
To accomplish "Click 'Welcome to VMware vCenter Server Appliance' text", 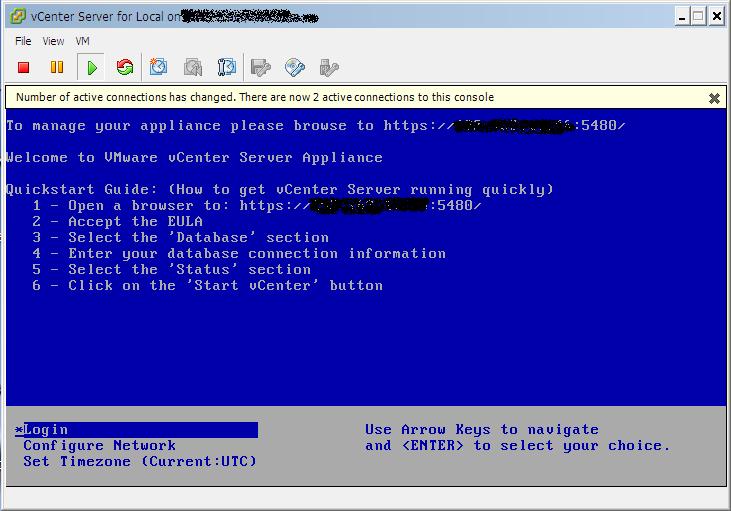I will 194,158.
